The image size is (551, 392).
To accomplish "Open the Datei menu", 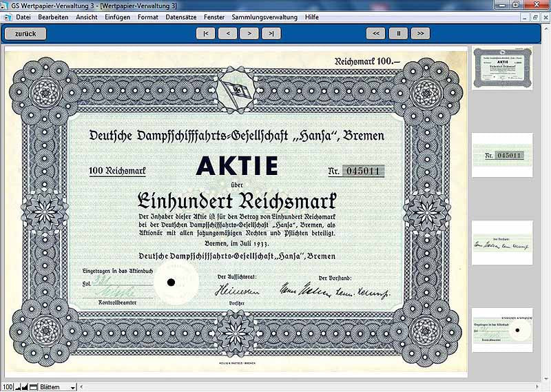I will point(23,17).
